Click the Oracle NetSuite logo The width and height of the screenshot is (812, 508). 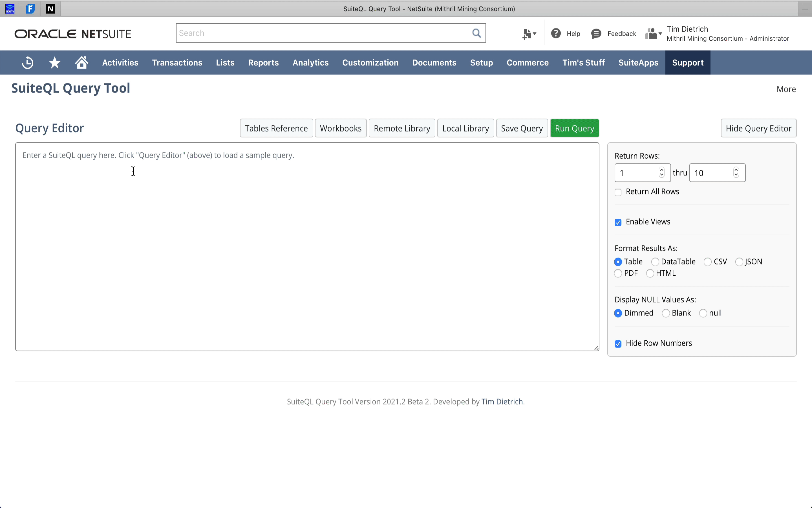(73, 34)
